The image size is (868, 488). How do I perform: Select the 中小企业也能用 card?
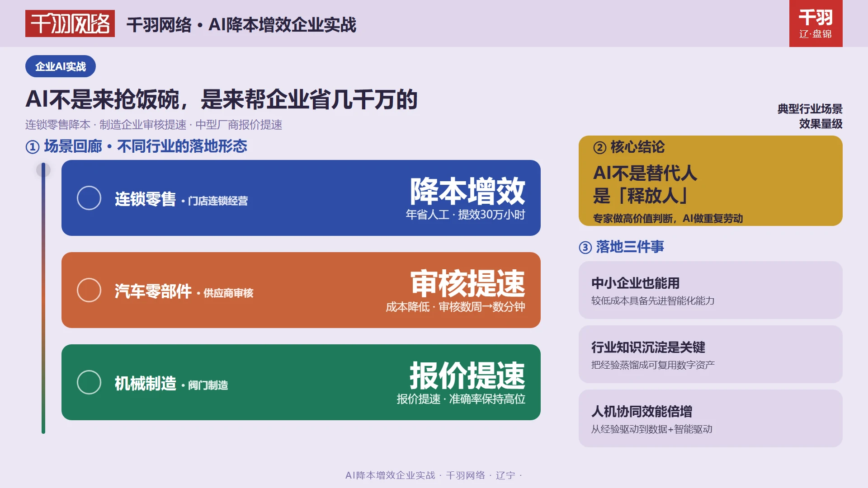(x=711, y=290)
